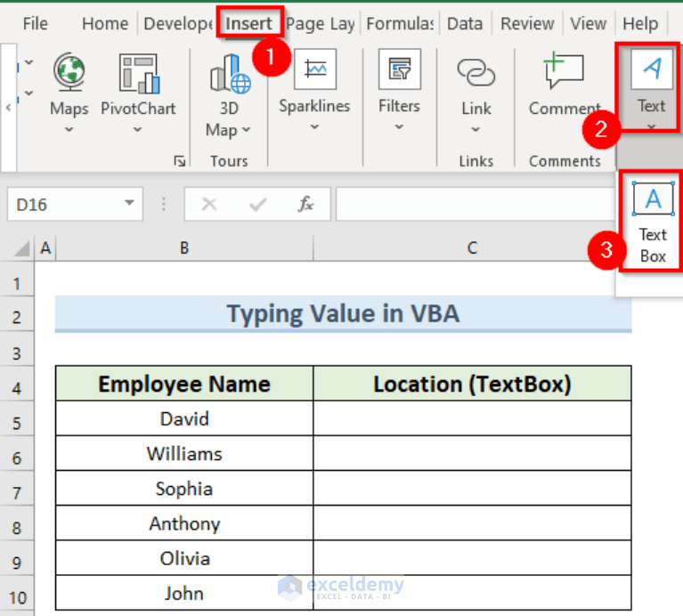The image size is (683, 616).
Task: Expand the Sparklines dropdown chevron
Action: point(314,126)
